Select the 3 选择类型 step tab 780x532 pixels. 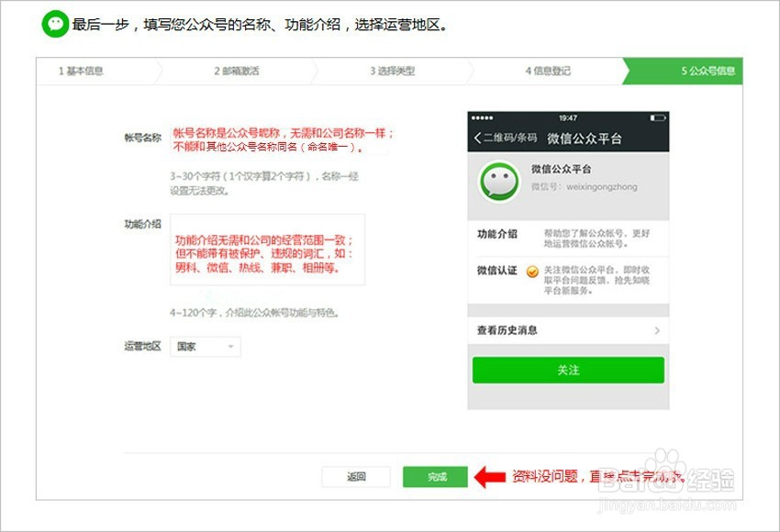pyautogui.click(x=384, y=72)
